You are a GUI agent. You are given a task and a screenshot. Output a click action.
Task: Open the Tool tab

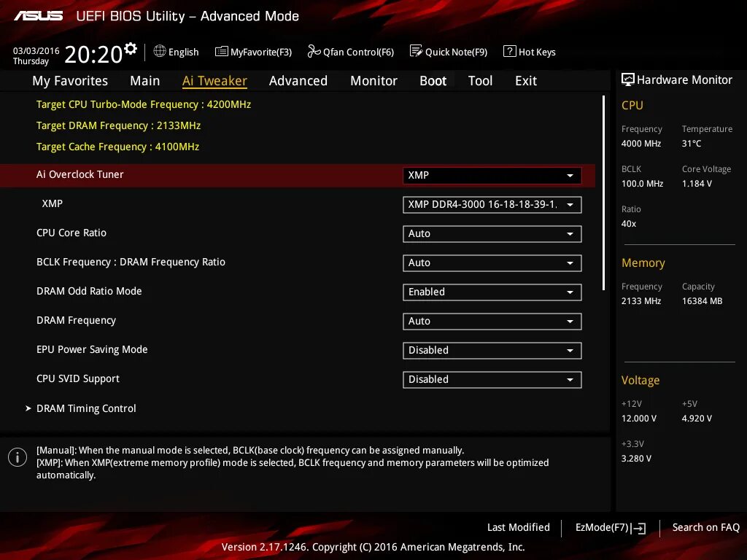(x=480, y=81)
